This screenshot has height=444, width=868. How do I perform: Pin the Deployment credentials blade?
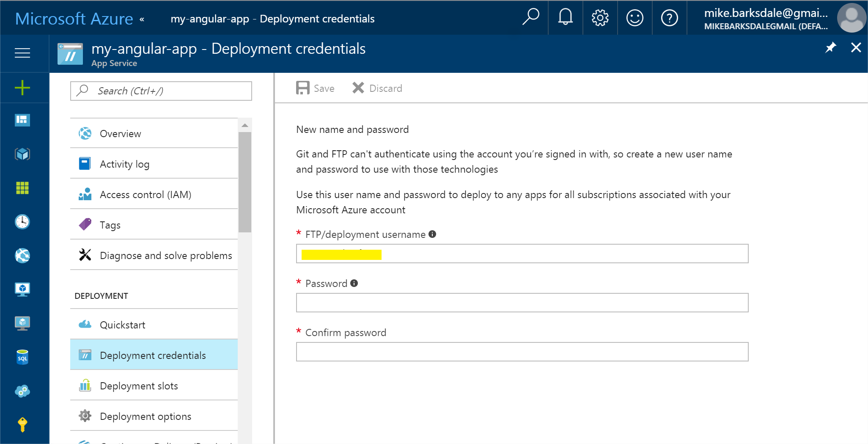830,48
